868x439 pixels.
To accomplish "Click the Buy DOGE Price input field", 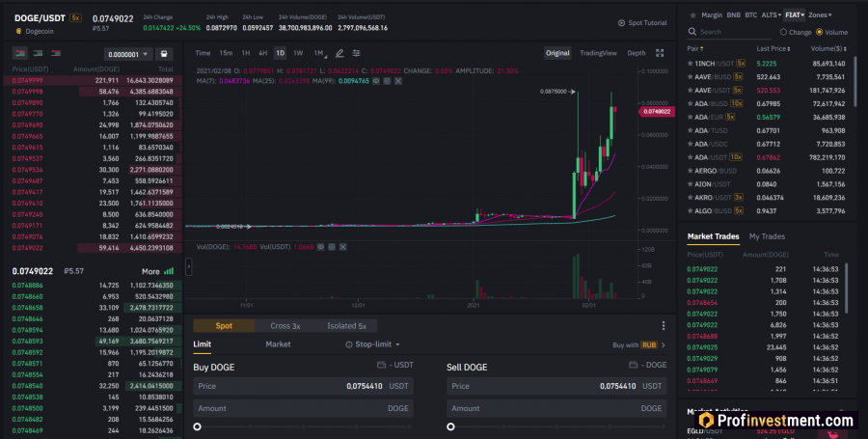I will 303,386.
